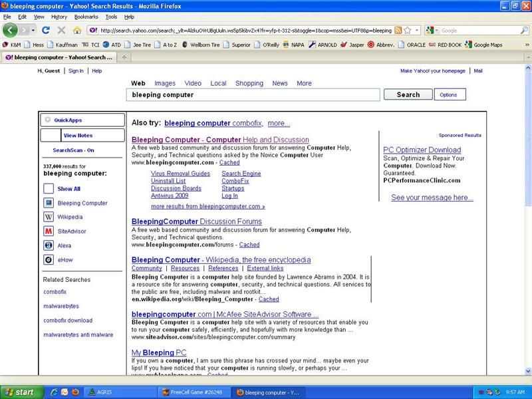Click in the Google toolbar search box
This screenshot has width=532, height=399.
479,31
